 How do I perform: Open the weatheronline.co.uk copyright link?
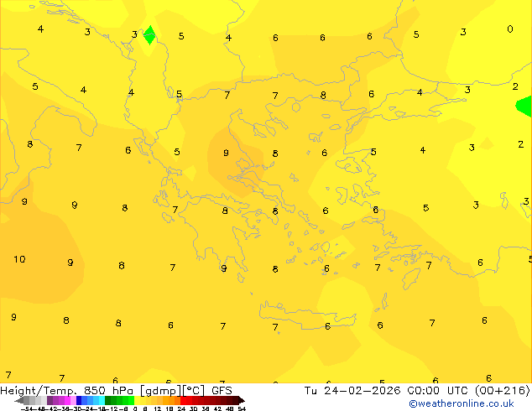tap(462, 403)
